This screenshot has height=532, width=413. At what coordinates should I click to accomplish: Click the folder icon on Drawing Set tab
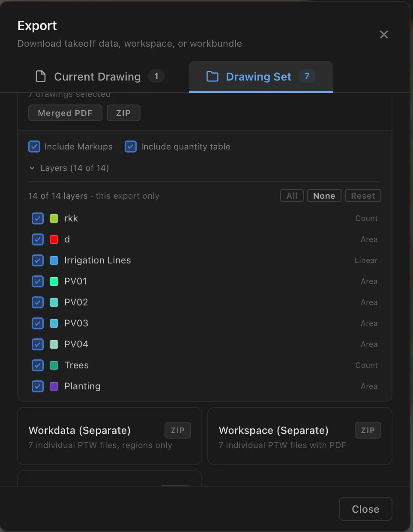coord(212,77)
